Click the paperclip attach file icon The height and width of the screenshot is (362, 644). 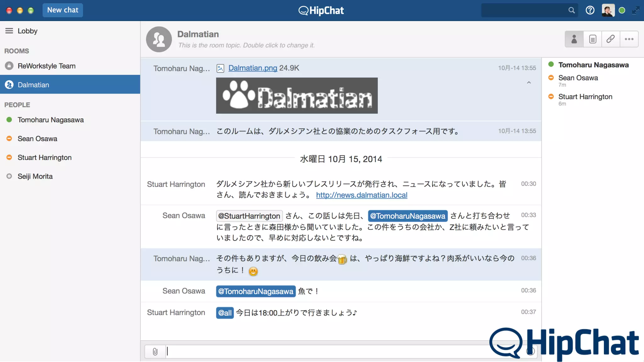click(x=155, y=352)
